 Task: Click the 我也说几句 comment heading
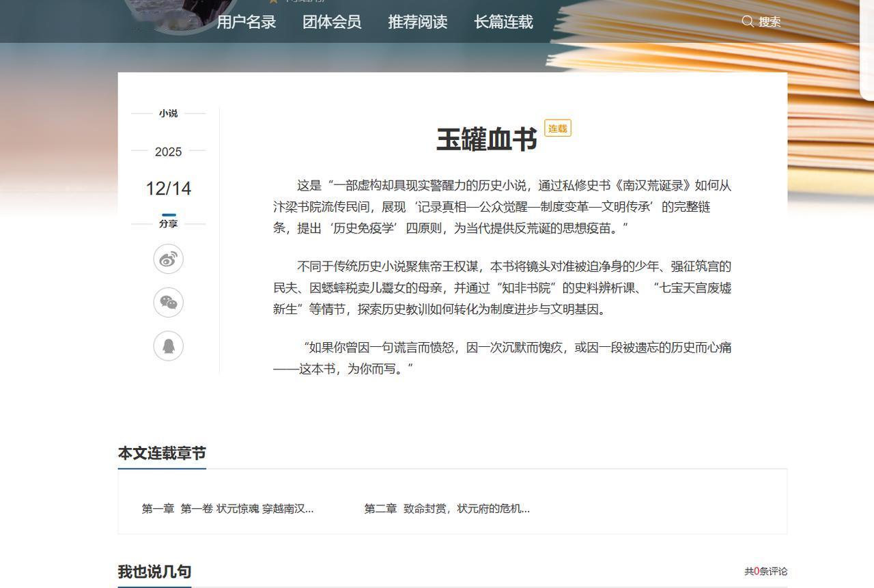tap(154, 571)
